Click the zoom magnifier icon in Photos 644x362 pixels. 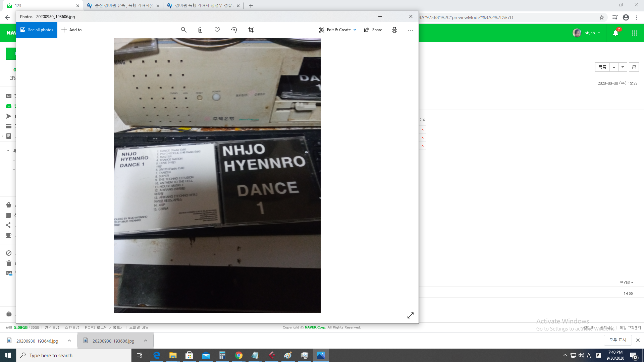183,30
